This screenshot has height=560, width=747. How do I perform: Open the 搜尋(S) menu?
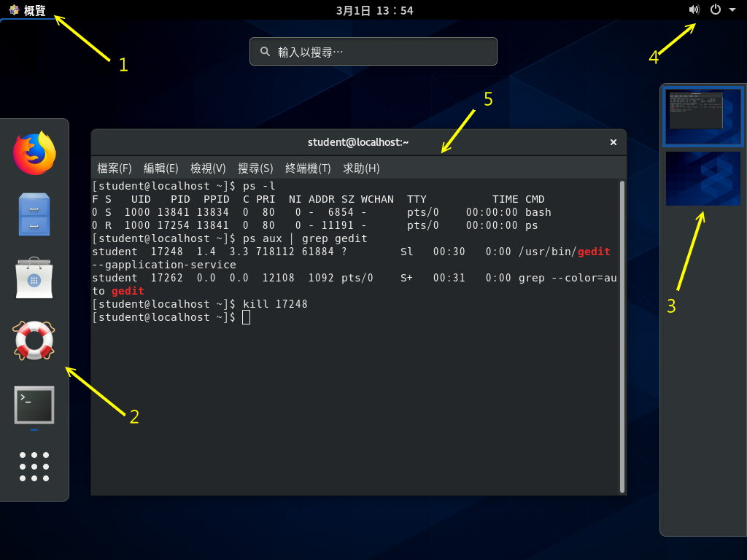(255, 168)
